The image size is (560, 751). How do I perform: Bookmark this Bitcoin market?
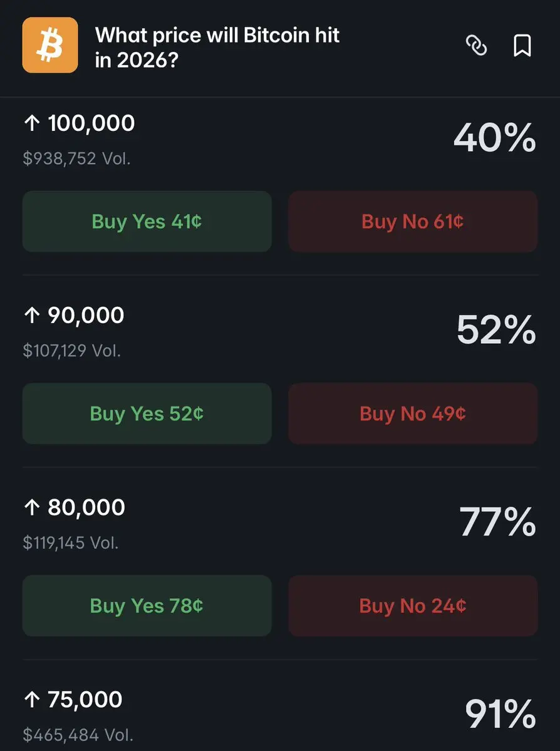(x=522, y=46)
